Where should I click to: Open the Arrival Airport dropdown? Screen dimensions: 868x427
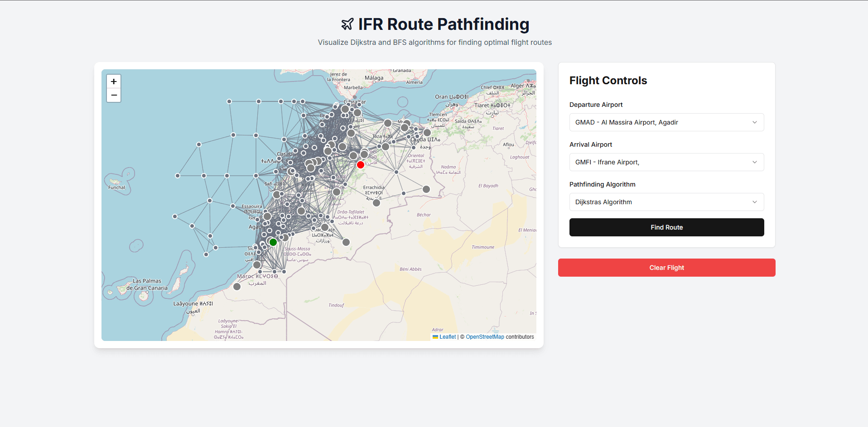click(x=666, y=162)
